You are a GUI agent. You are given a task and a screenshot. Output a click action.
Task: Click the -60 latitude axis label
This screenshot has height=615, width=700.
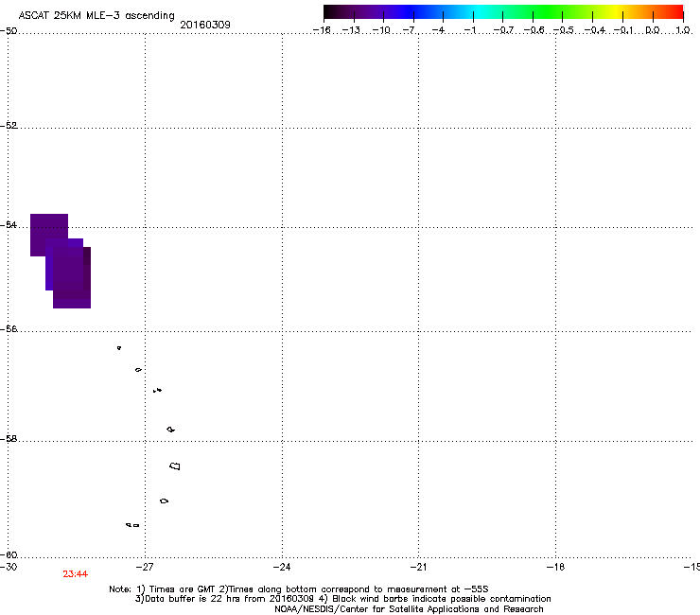(x=9, y=555)
